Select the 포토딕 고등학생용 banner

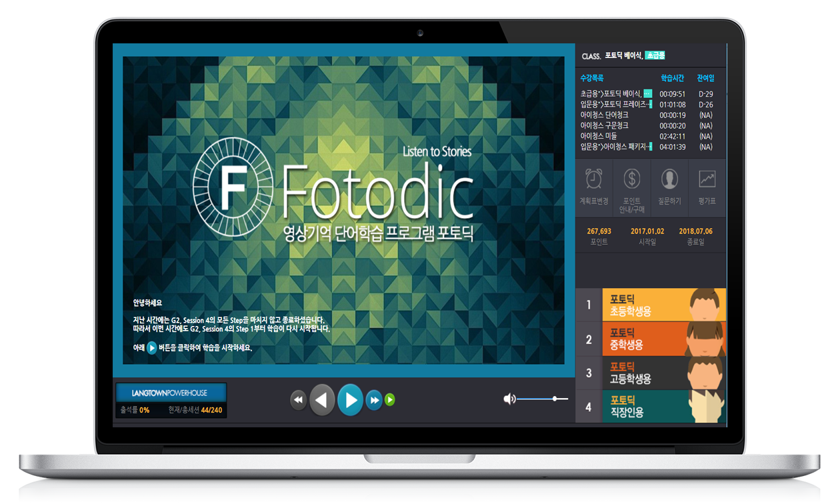pos(664,373)
